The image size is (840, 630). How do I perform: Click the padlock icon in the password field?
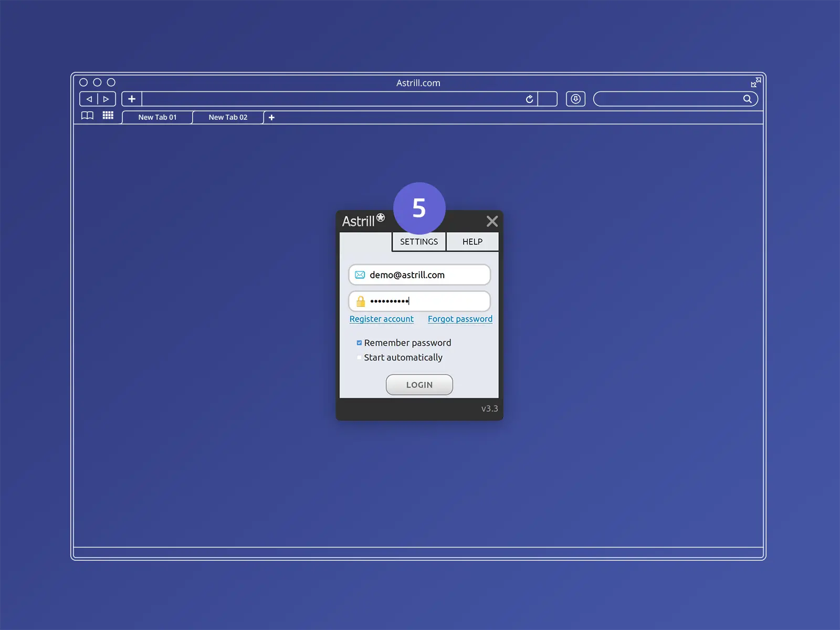[x=361, y=301]
